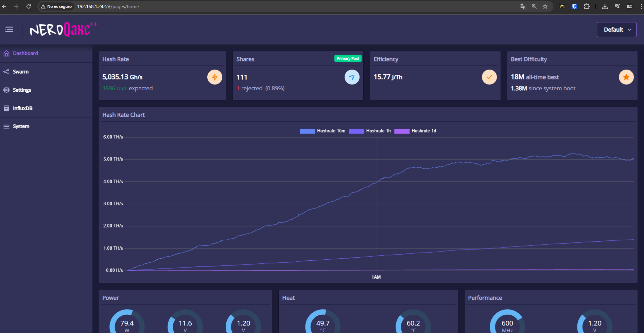The image size is (644, 333).
Task: Toggle Hashrate 1h series in legend
Action: (x=370, y=131)
